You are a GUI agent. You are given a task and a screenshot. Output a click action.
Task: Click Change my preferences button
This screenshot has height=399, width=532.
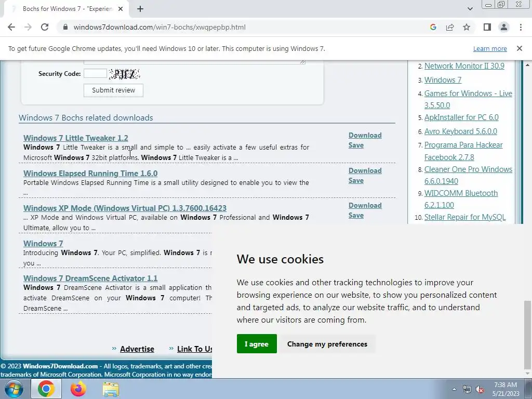coord(327,344)
